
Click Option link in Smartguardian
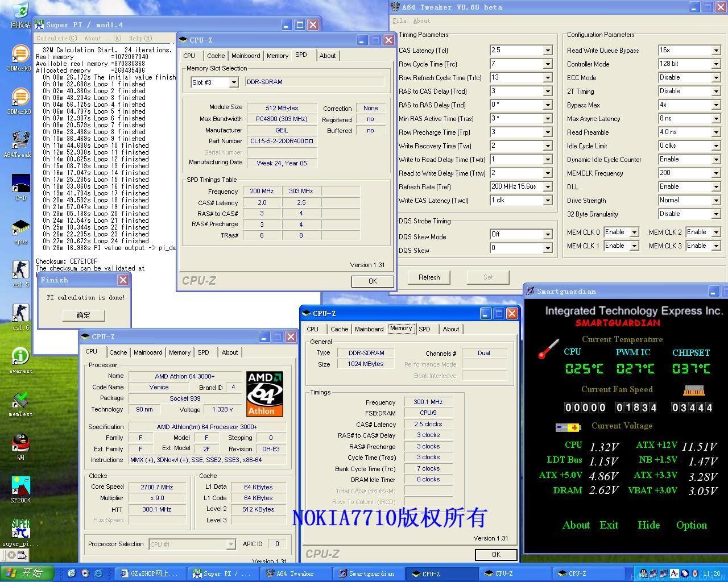pyautogui.click(x=692, y=525)
